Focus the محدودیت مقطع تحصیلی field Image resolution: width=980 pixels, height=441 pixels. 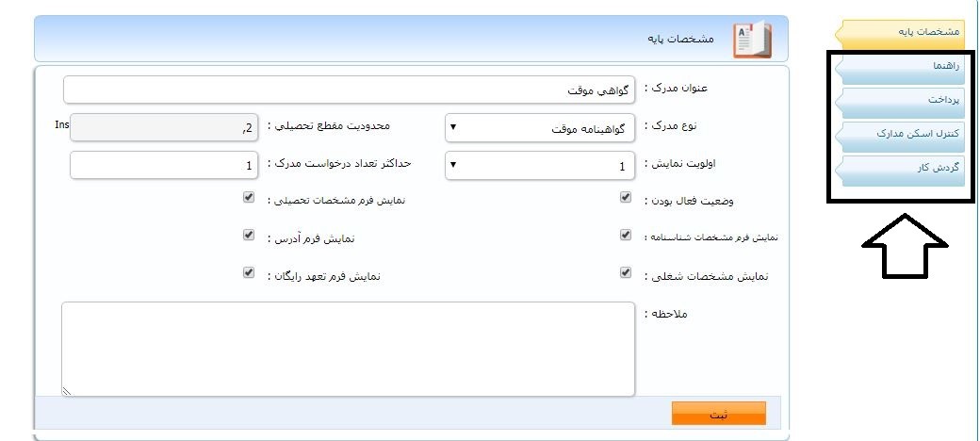tap(164, 127)
